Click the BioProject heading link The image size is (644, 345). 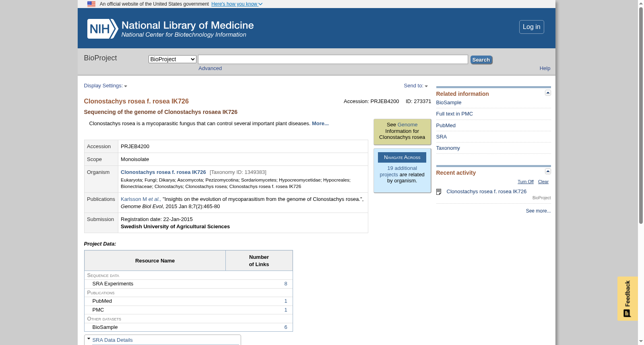[x=100, y=58]
